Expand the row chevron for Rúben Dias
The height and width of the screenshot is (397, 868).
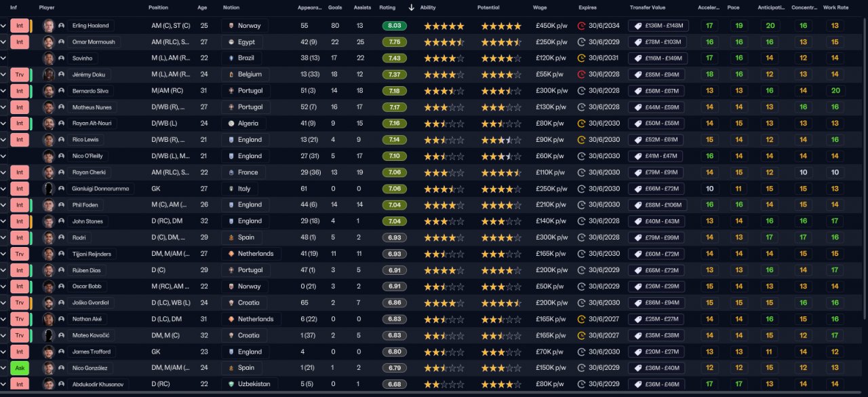tap(3, 270)
